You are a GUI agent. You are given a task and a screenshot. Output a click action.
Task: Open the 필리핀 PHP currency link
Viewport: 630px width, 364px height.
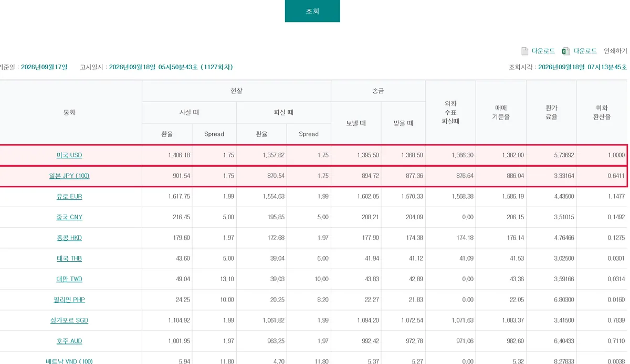coord(69,299)
